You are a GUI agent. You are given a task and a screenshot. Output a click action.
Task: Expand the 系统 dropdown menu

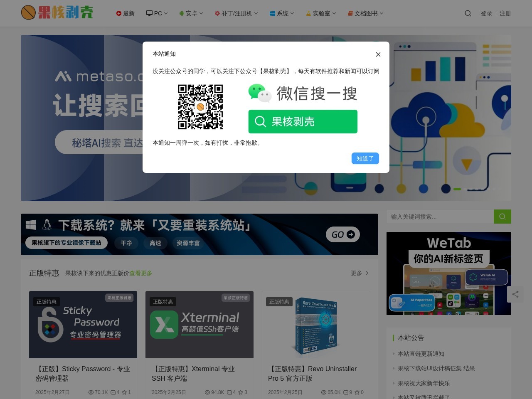coord(282,13)
